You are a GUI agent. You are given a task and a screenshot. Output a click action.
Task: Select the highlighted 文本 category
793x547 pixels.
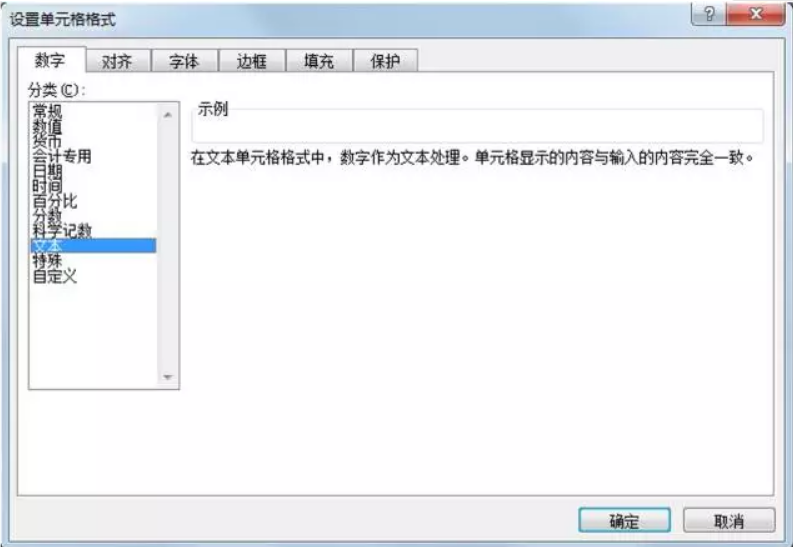point(93,246)
